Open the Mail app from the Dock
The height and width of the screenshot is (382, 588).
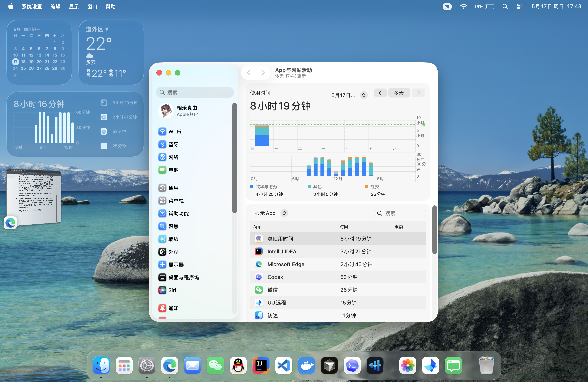point(192,365)
